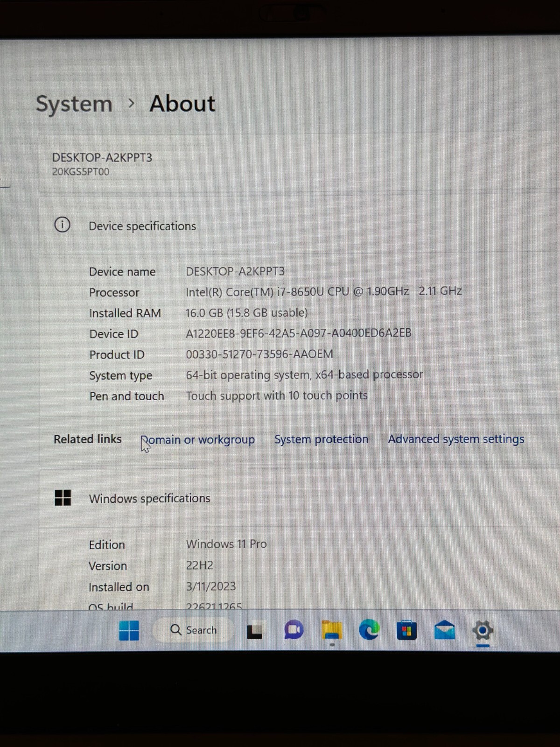Click the model number 20KGS5PT00

81,172
